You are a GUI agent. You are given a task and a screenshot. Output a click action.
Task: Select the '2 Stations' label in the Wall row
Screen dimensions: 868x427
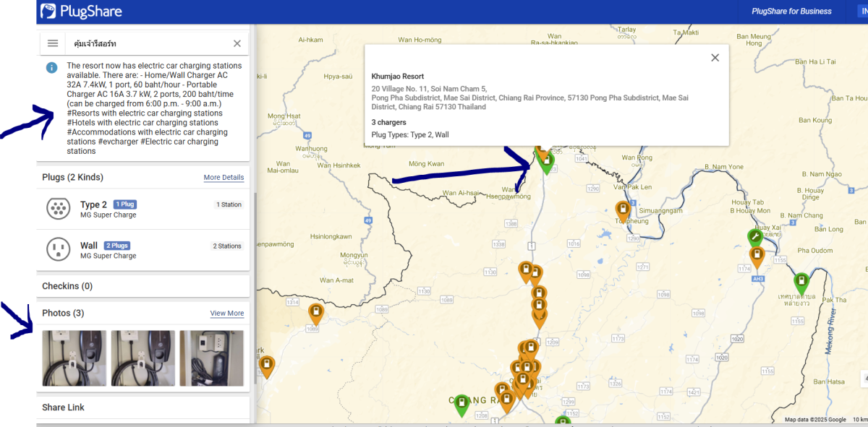tap(227, 246)
